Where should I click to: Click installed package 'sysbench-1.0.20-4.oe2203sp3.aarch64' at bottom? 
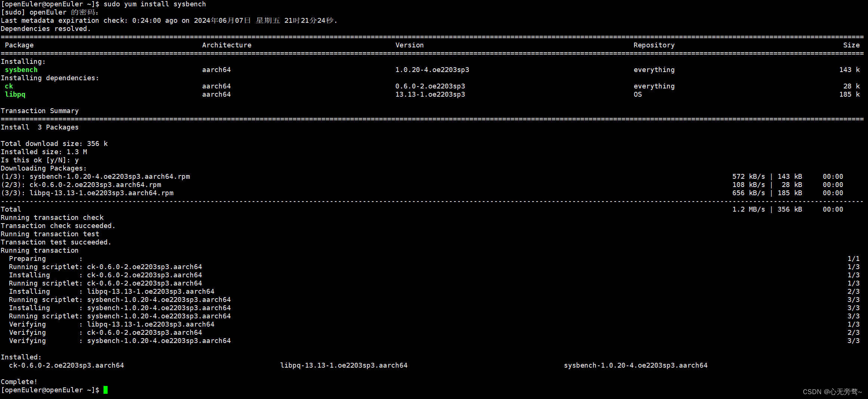pos(636,365)
